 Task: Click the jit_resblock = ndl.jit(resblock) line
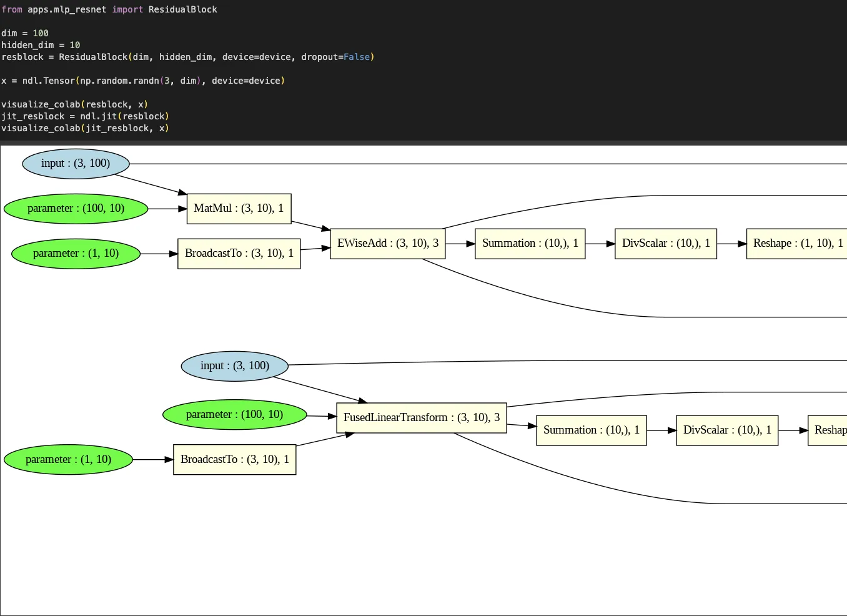tap(85, 116)
